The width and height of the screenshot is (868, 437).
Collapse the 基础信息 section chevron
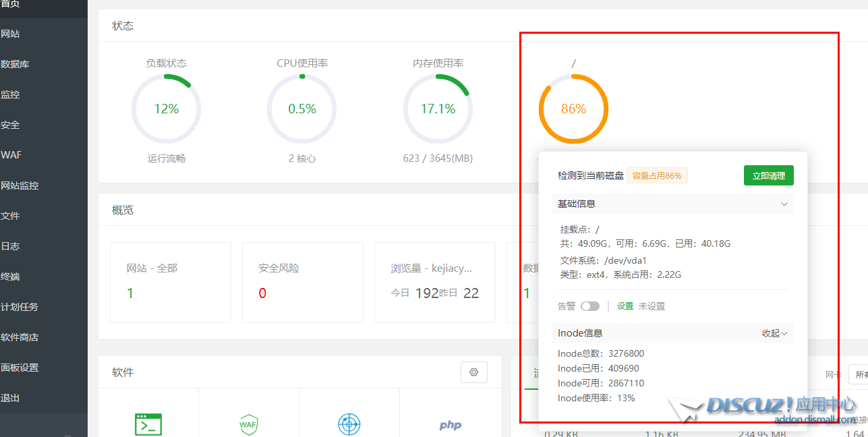pos(784,204)
